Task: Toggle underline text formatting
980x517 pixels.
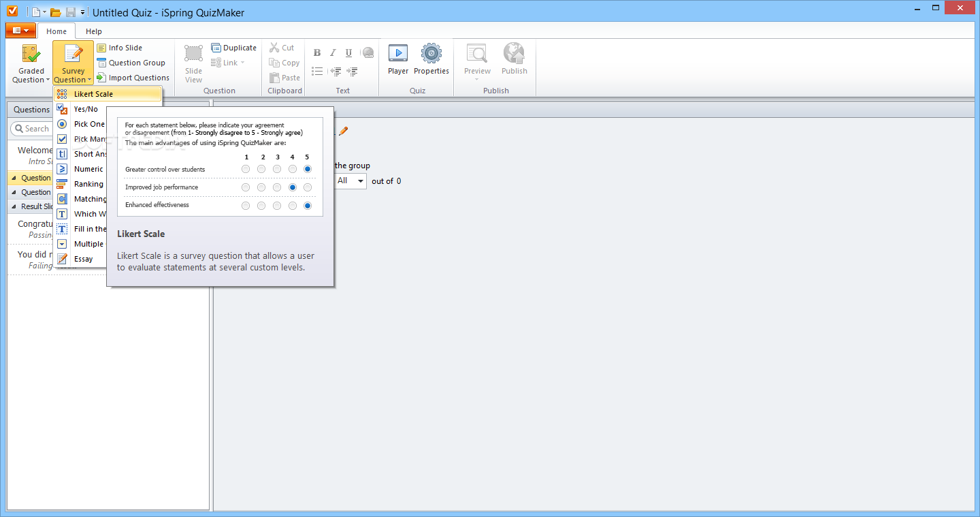Action: pos(348,53)
